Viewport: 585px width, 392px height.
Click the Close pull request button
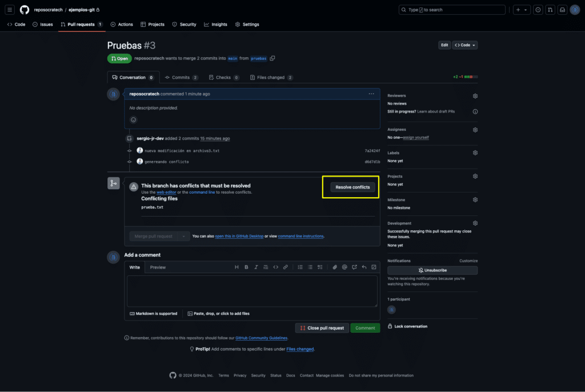(322, 328)
